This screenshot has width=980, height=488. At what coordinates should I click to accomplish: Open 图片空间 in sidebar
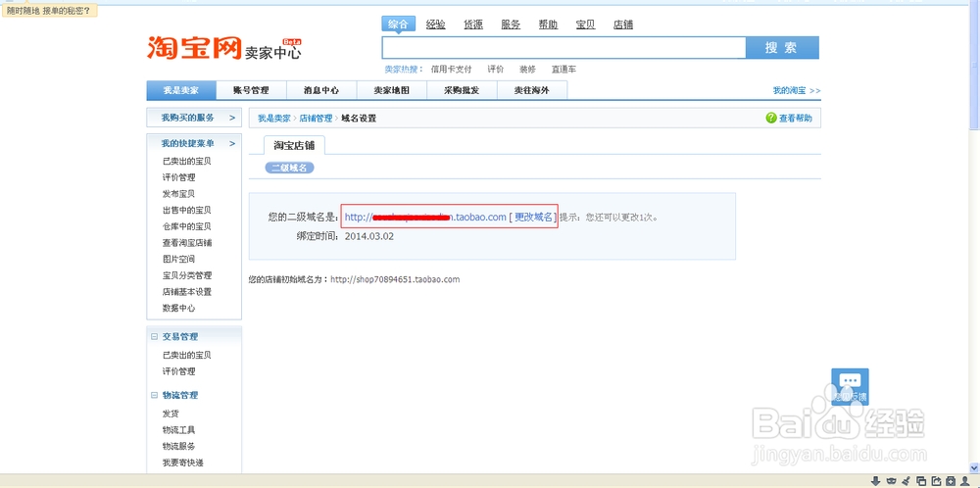[x=178, y=259]
